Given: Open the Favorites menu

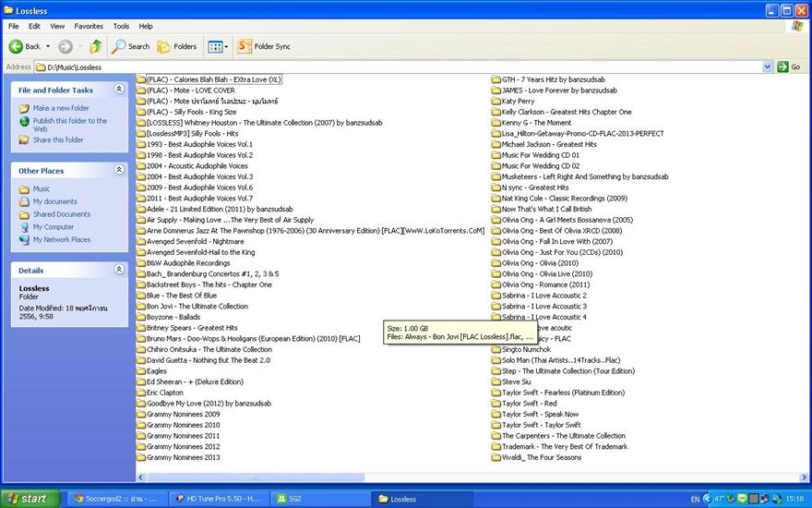Looking at the screenshot, I should (89, 26).
